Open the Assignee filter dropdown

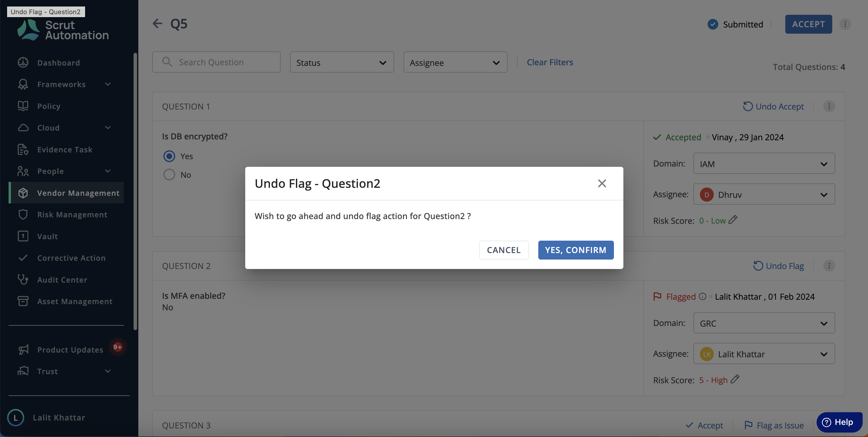tap(455, 62)
